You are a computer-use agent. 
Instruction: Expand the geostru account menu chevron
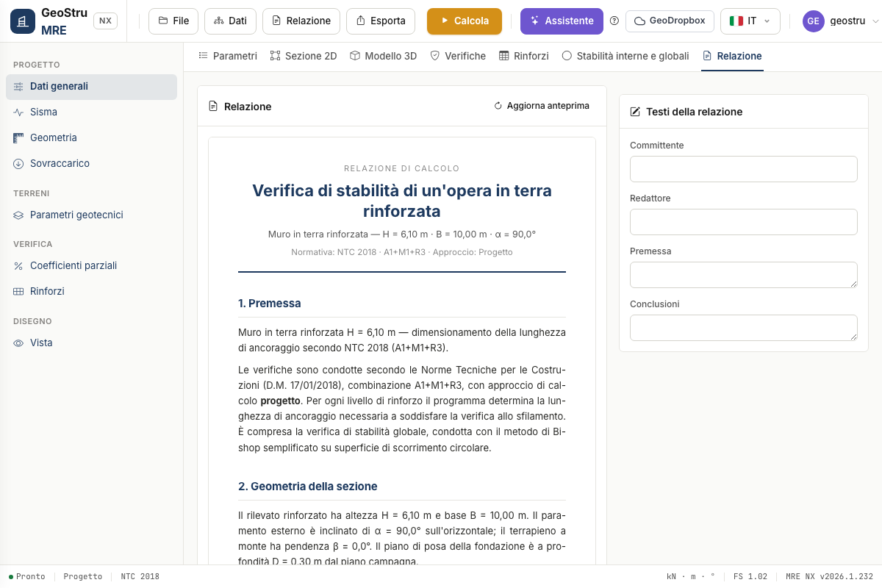[x=875, y=21]
